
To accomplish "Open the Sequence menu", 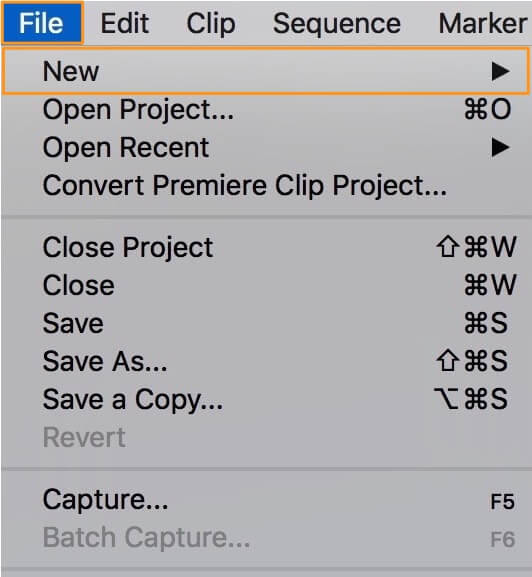I will [337, 24].
